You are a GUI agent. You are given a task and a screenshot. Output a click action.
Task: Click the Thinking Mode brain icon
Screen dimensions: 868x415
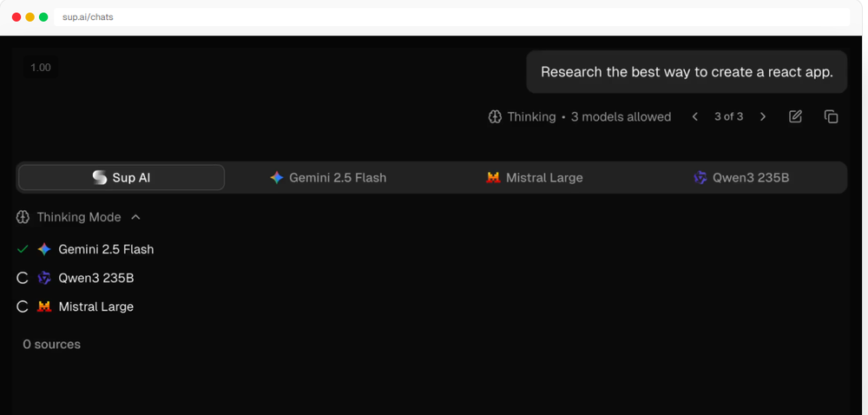pos(23,217)
